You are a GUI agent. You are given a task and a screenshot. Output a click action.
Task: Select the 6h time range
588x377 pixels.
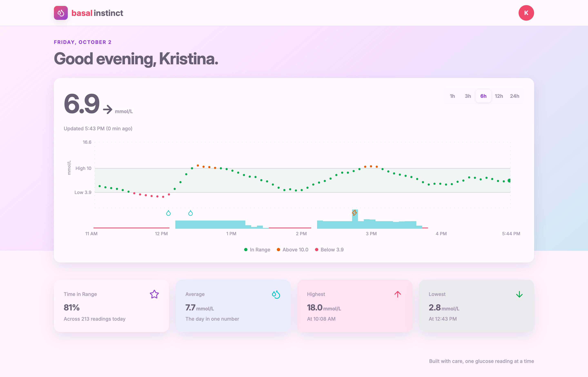(x=483, y=96)
